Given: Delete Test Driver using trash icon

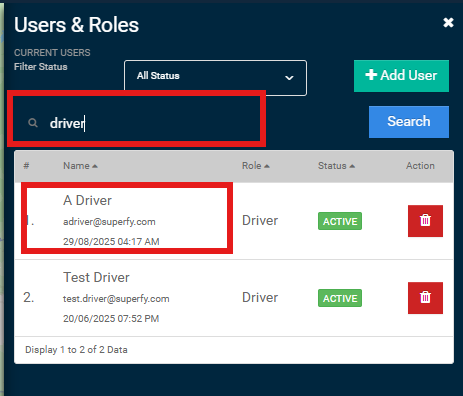Looking at the screenshot, I should coord(425,298).
